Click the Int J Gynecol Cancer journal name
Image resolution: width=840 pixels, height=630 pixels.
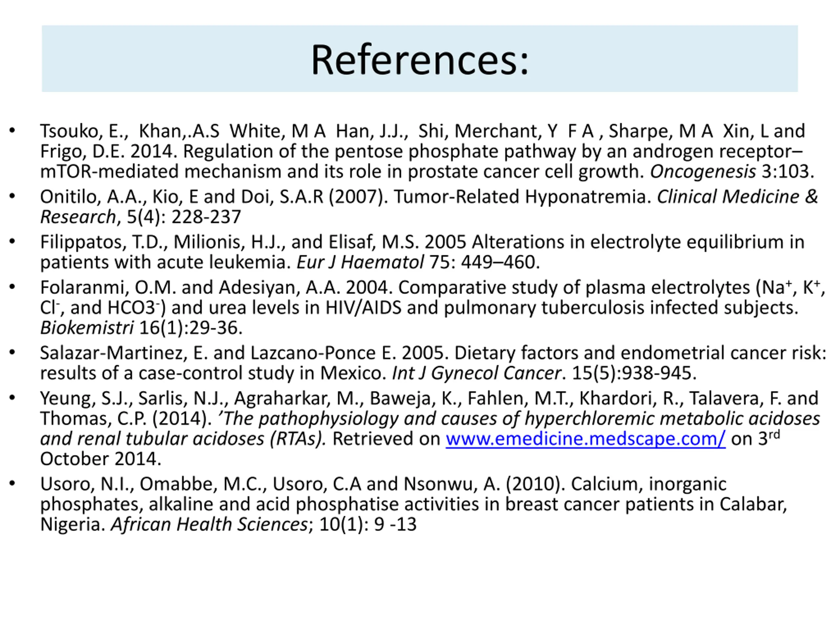point(476,373)
